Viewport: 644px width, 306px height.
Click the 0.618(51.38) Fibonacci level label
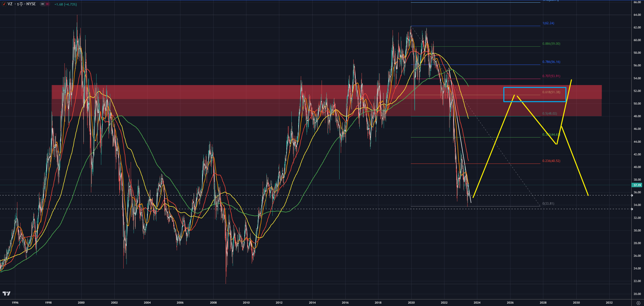coord(551,92)
